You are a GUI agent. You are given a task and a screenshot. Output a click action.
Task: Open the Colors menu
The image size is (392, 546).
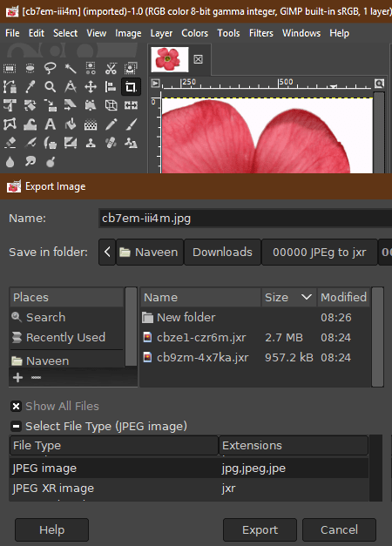(x=194, y=33)
